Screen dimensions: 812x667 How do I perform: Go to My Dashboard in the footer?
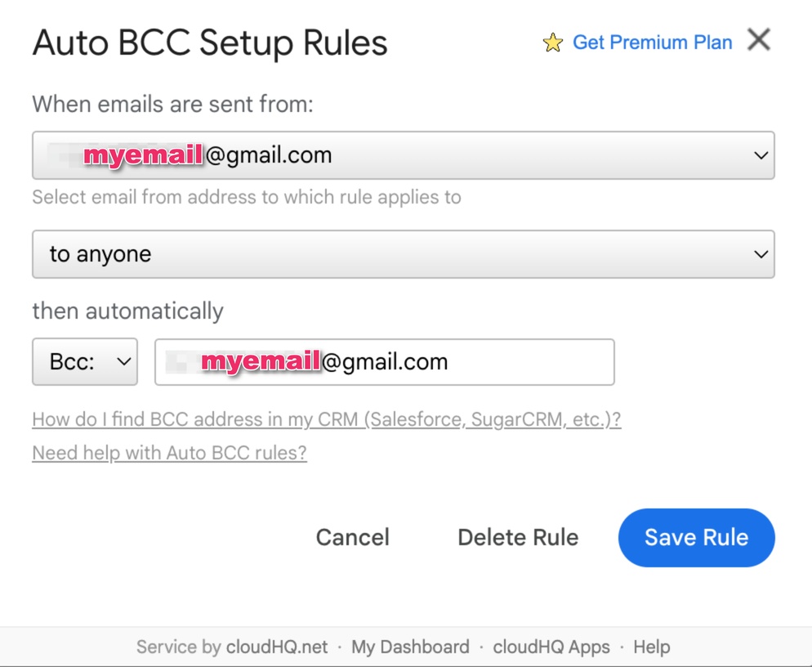click(410, 647)
